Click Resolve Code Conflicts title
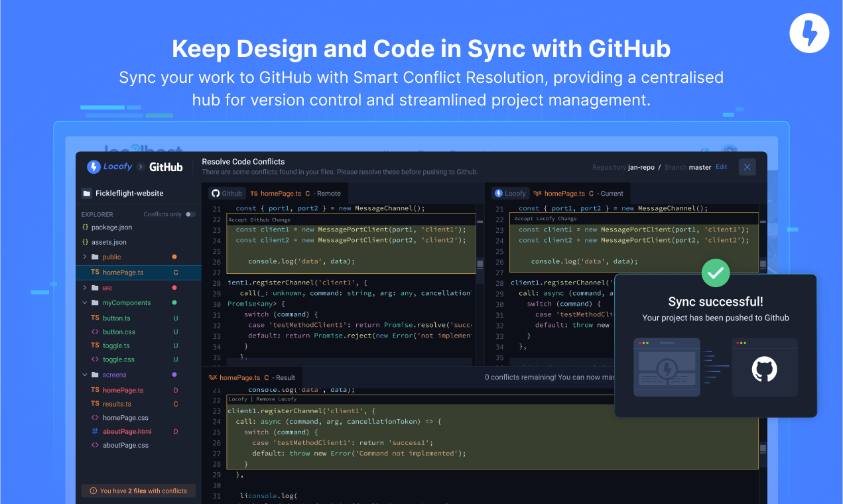The width and height of the screenshot is (843, 504). (243, 162)
